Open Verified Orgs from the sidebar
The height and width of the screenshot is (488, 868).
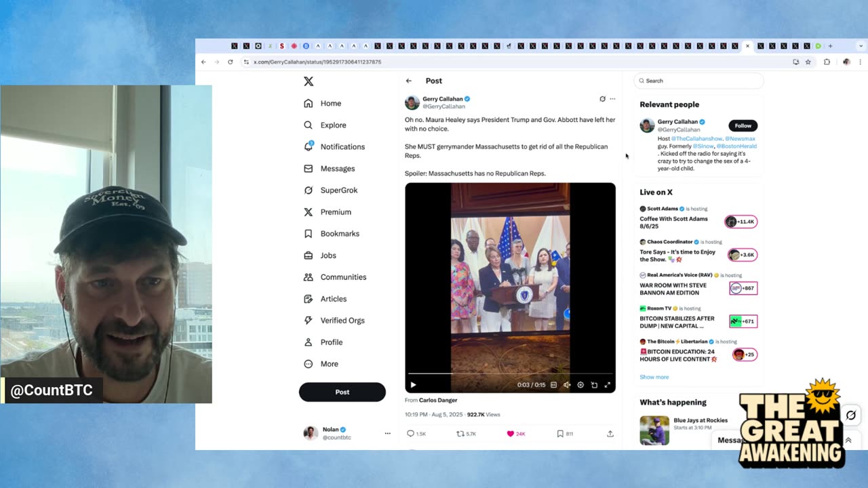(x=334, y=320)
